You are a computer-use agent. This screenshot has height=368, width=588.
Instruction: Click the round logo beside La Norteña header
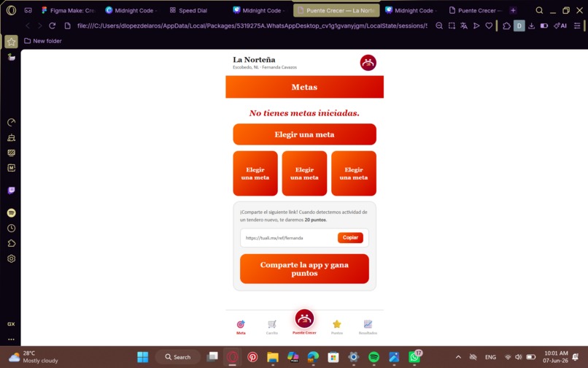tap(368, 63)
